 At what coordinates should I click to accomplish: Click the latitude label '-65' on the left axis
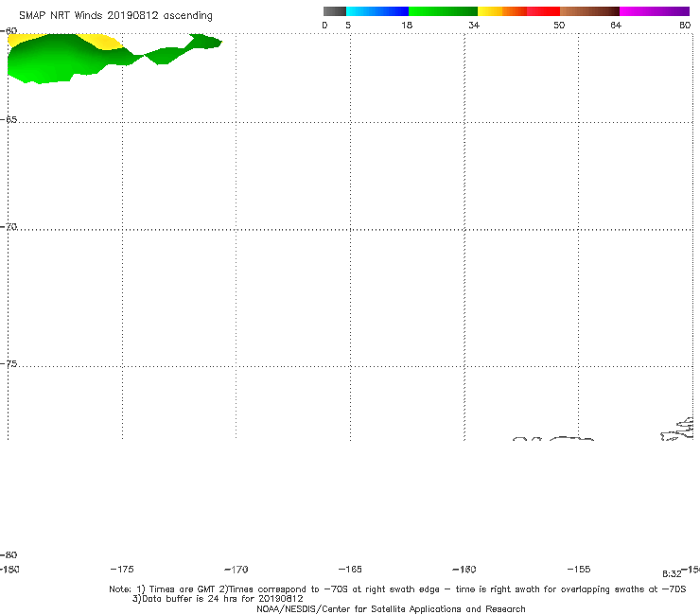[9, 120]
